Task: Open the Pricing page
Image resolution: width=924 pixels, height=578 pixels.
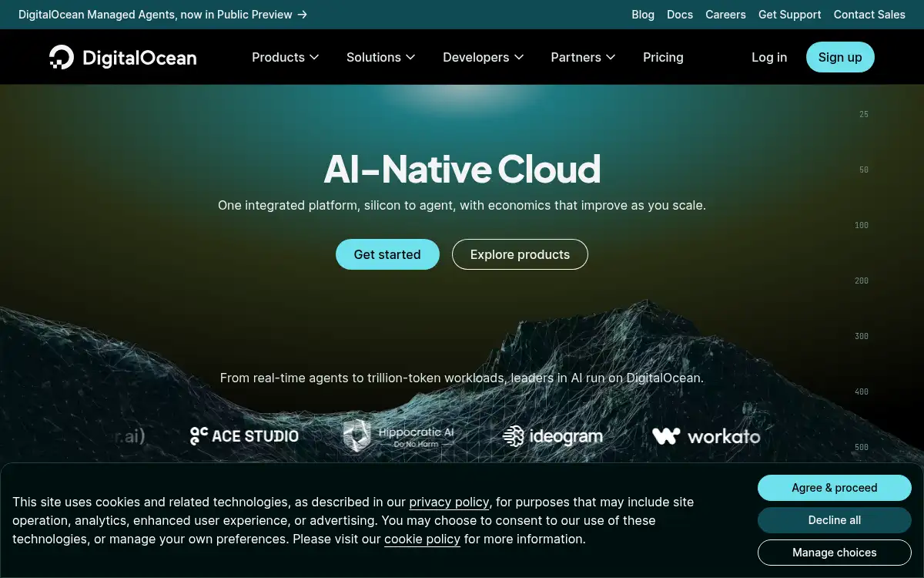Action: pos(663,57)
